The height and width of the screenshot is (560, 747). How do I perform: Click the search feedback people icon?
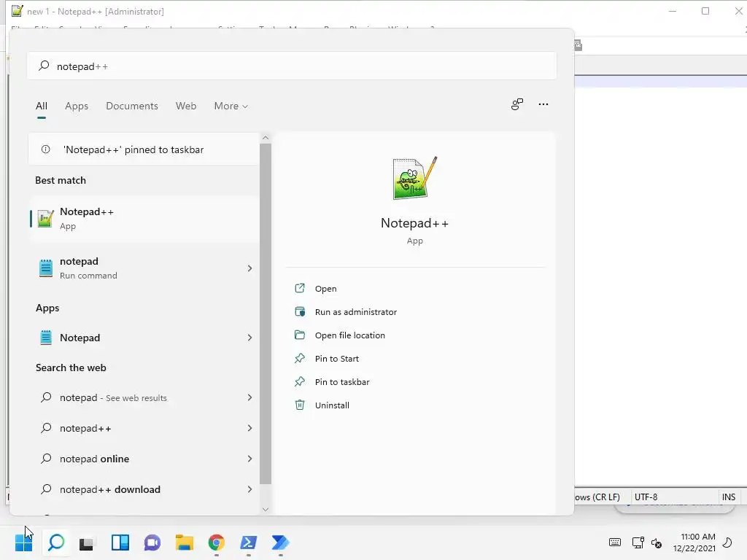point(517,104)
